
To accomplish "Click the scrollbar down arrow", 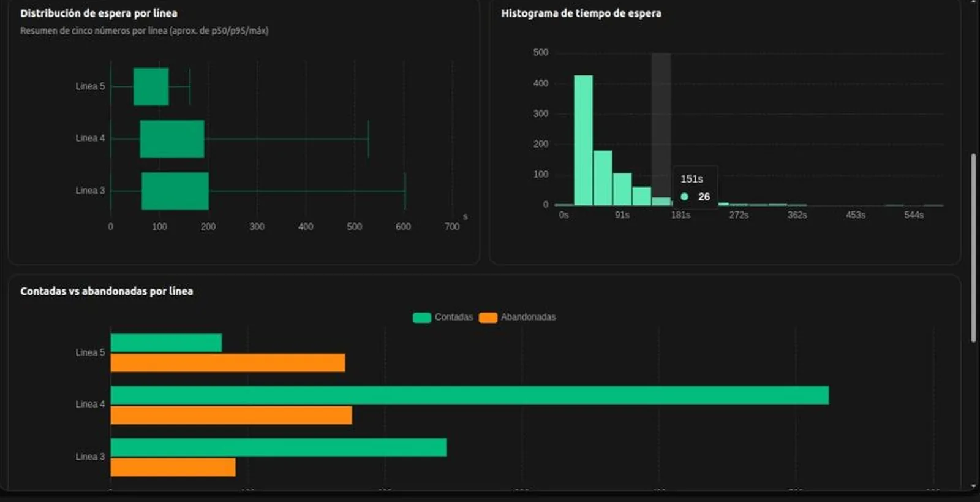I will [974, 487].
